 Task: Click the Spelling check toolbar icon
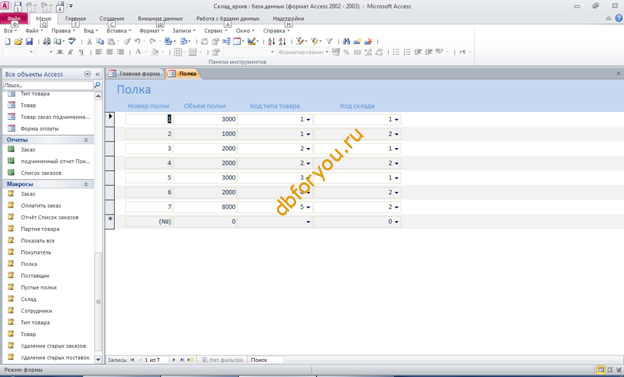tap(72, 41)
